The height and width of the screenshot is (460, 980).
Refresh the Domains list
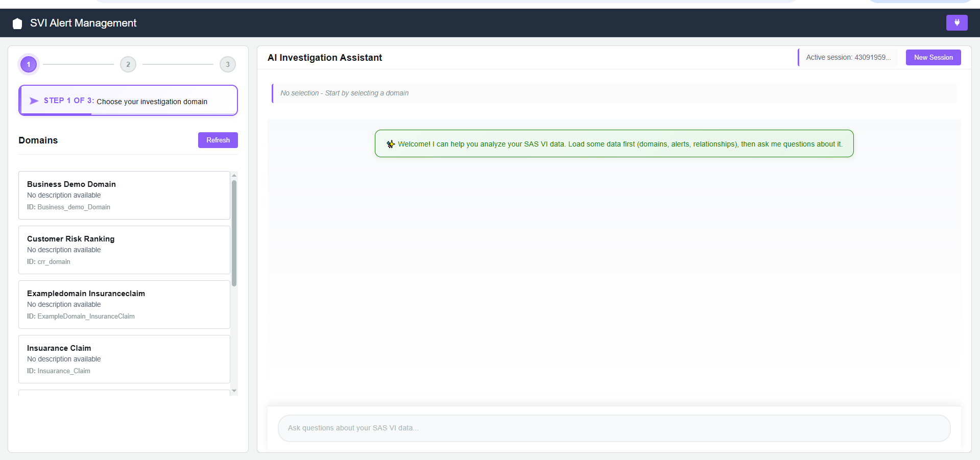pos(218,140)
